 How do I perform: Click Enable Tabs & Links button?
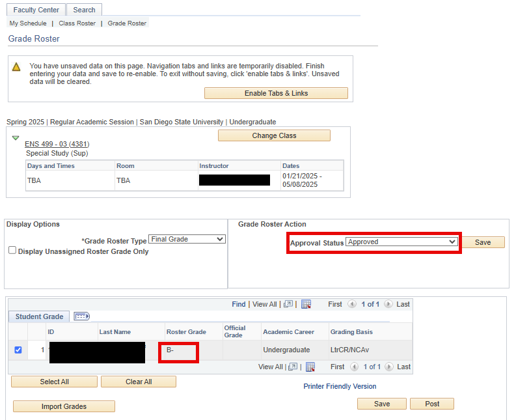(x=276, y=93)
